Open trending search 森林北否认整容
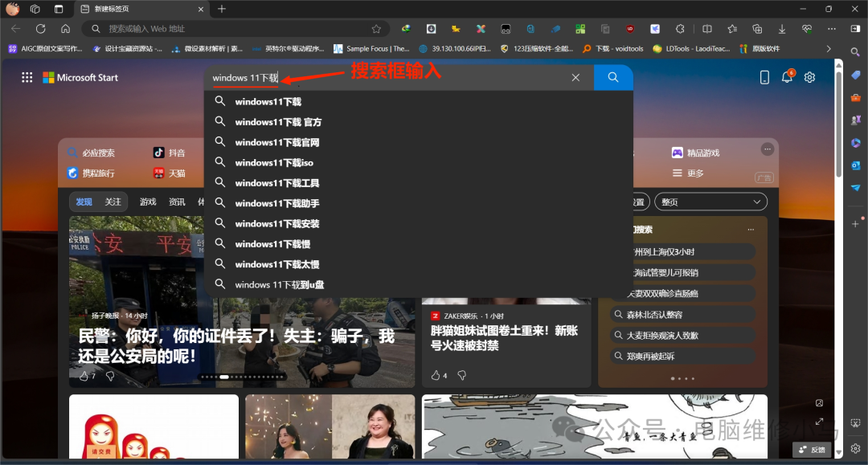This screenshot has width=868, height=465. (683, 315)
